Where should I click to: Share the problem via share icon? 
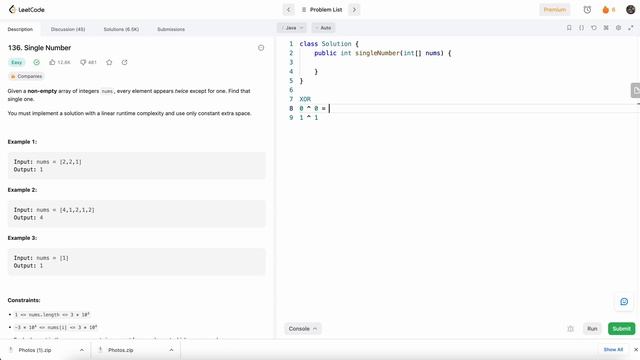click(124, 62)
